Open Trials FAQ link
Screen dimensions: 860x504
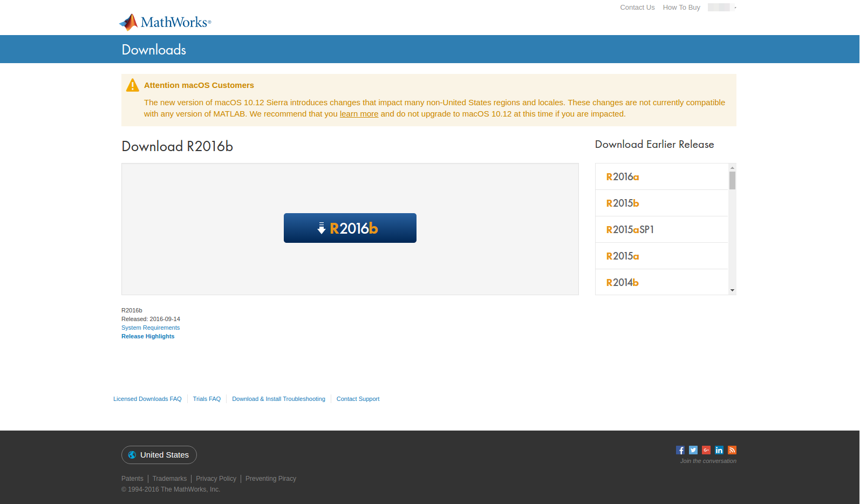[x=207, y=399]
